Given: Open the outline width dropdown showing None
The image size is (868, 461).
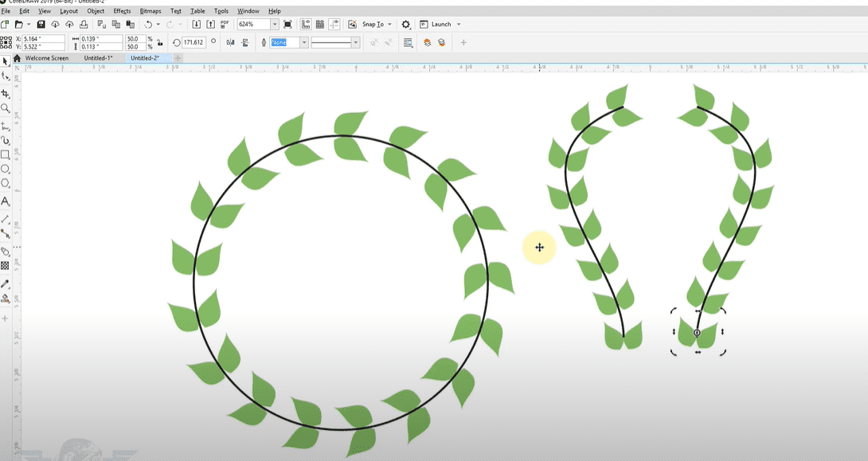Looking at the screenshot, I should 304,42.
